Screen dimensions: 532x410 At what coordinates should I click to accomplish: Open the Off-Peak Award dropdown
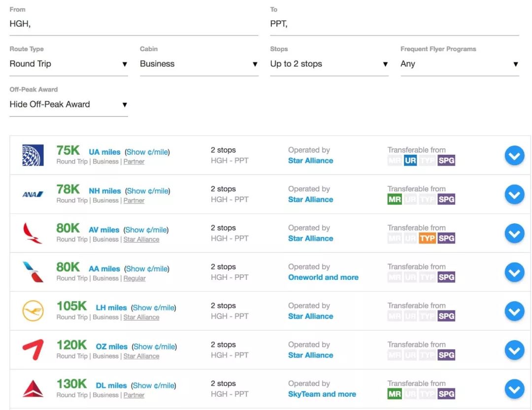[68, 104]
